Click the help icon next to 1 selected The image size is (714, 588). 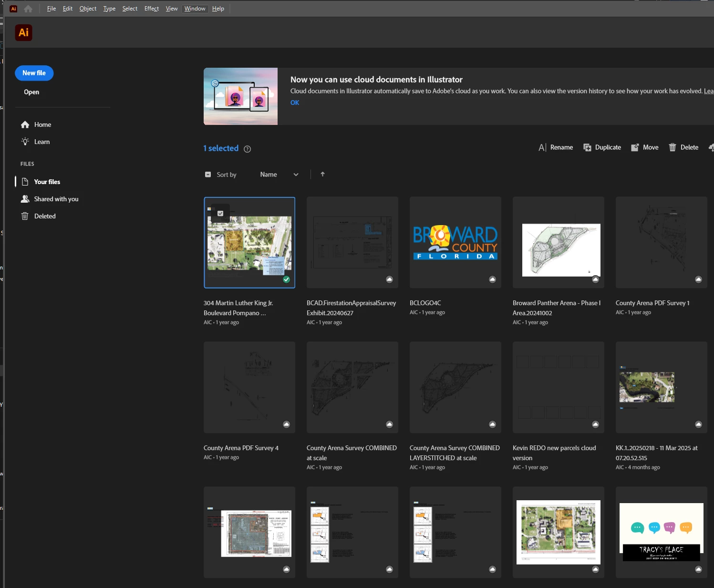tap(247, 149)
